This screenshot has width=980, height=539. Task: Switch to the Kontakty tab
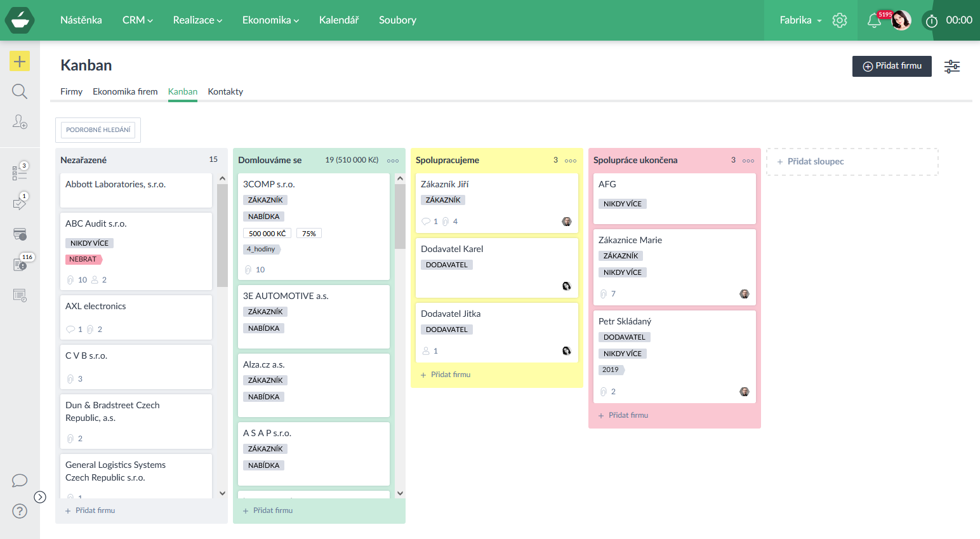[x=225, y=91]
